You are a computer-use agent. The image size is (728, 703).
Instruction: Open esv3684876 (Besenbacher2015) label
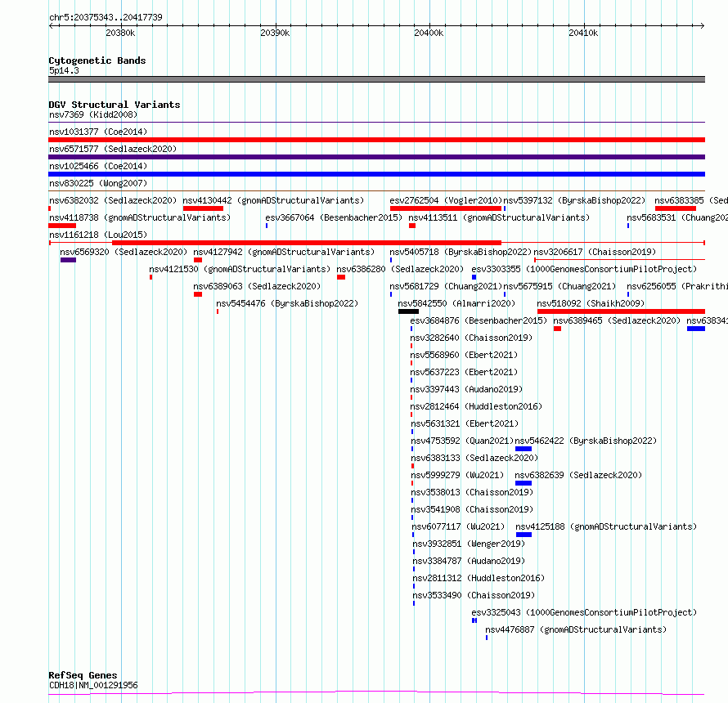tap(479, 320)
